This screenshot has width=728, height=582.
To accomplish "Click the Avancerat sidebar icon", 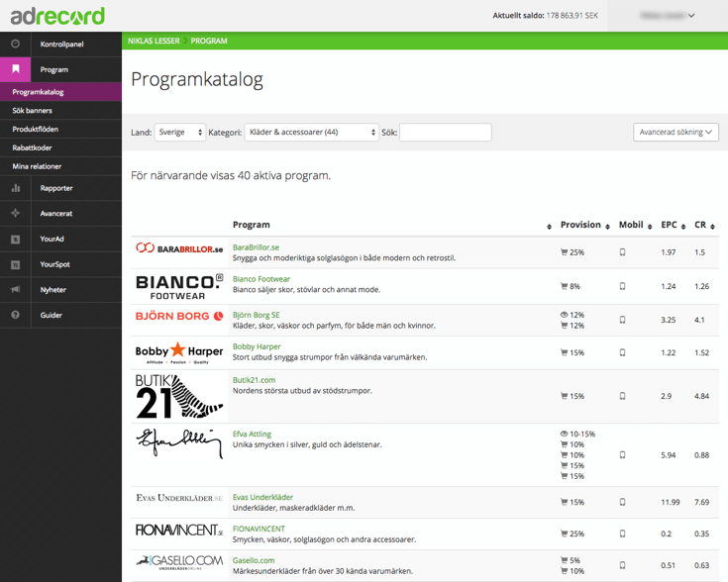I will click(15, 213).
